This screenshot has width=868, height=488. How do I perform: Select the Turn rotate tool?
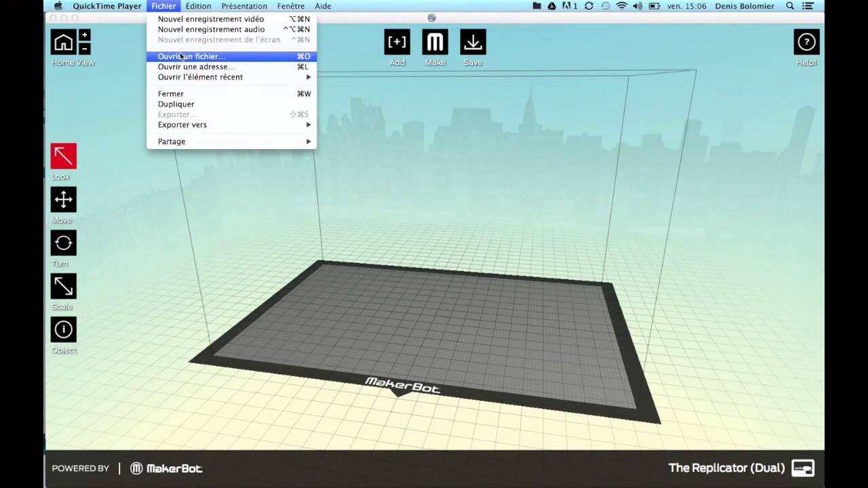pos(63,243)
